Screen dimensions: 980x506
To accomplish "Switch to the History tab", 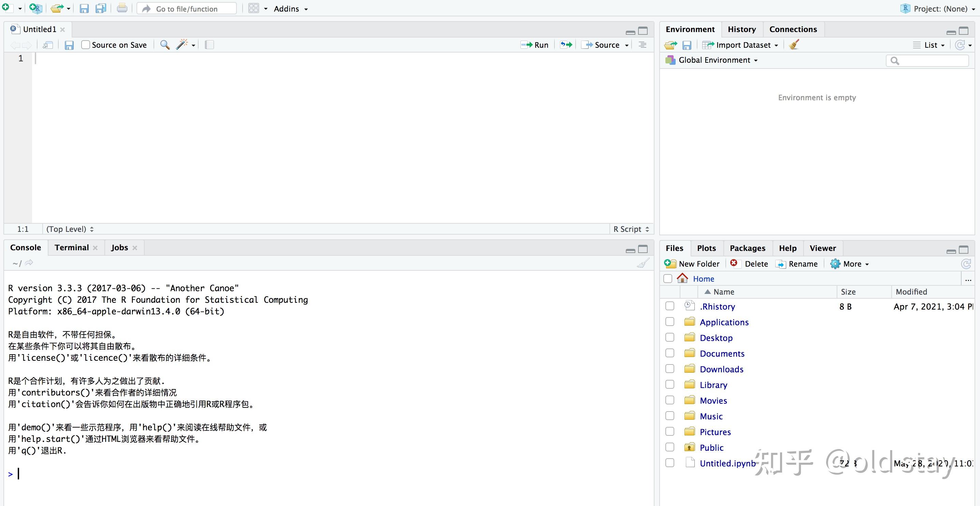I will (x=741, y=29).
